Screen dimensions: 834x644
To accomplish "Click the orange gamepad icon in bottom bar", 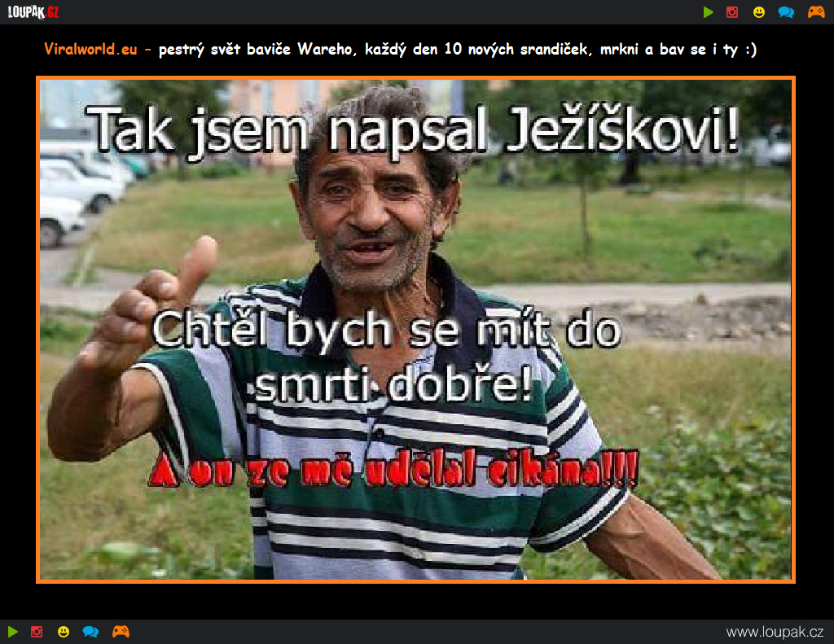I will coord(121,631).
